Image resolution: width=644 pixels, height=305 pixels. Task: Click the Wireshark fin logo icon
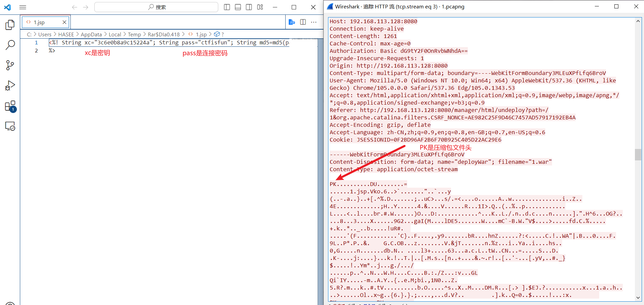click(x=330, y=6)
